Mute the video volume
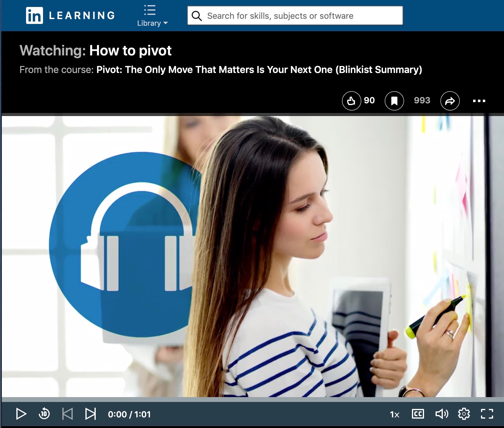This screenshot has width=504, height=428. [441, 414]
